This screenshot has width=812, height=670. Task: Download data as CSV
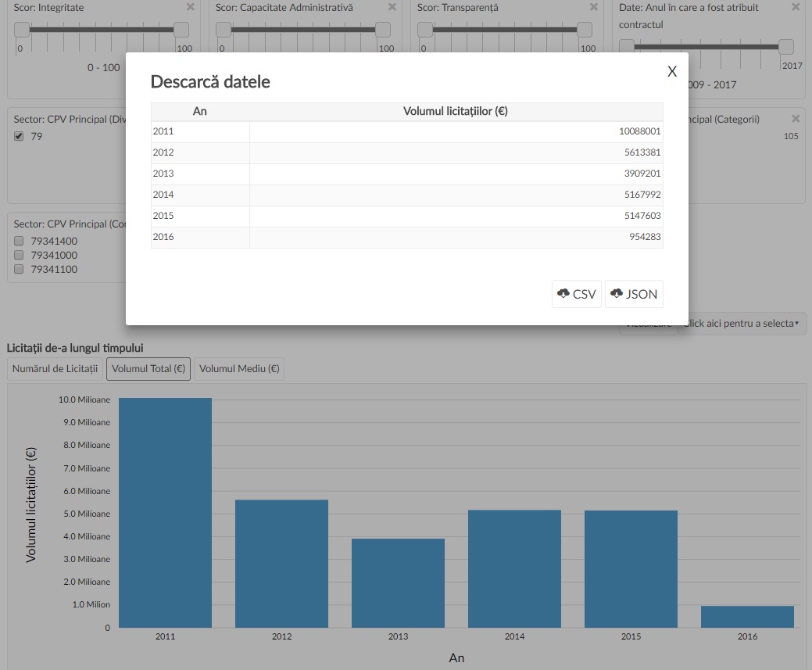pyautogui.click(x=576, y=294)
